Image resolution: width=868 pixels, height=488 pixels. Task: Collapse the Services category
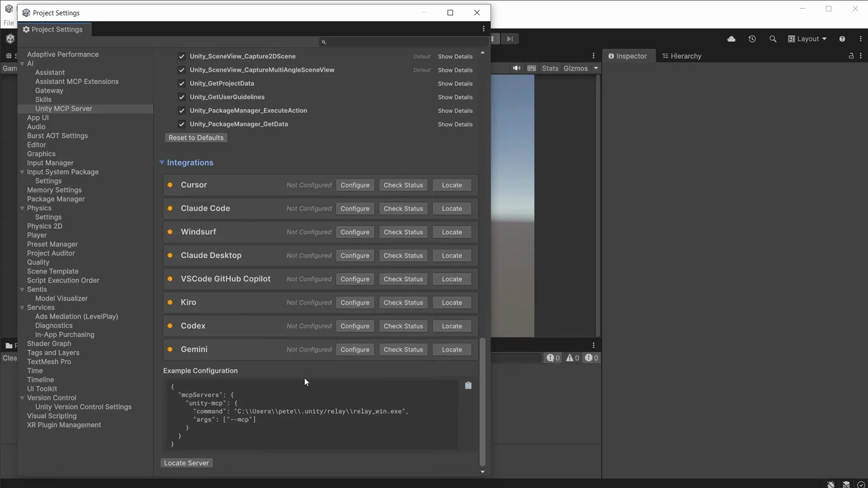pyautogui.click(x=22, y=307)
